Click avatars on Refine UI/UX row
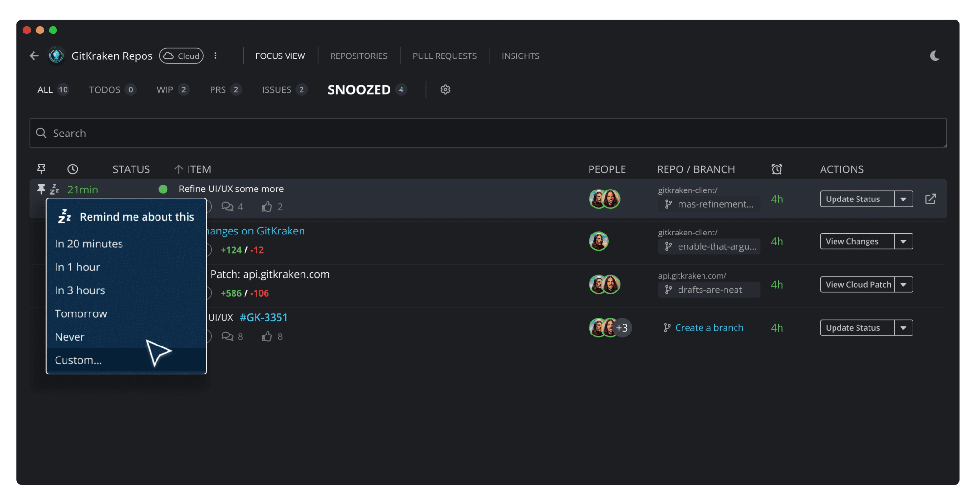Image resolution: width=980 pixels, height=502 pixels. (604, 199)
